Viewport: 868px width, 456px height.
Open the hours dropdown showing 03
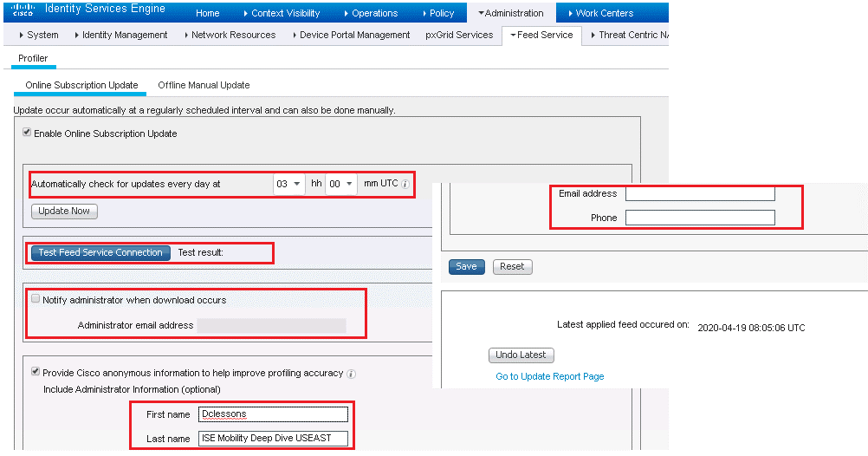click(x=288, y=184)
